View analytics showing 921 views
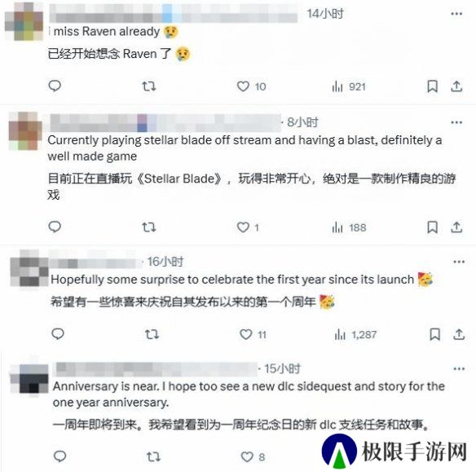Viewport: 476px width, 472px height. [x=349, y=86]
